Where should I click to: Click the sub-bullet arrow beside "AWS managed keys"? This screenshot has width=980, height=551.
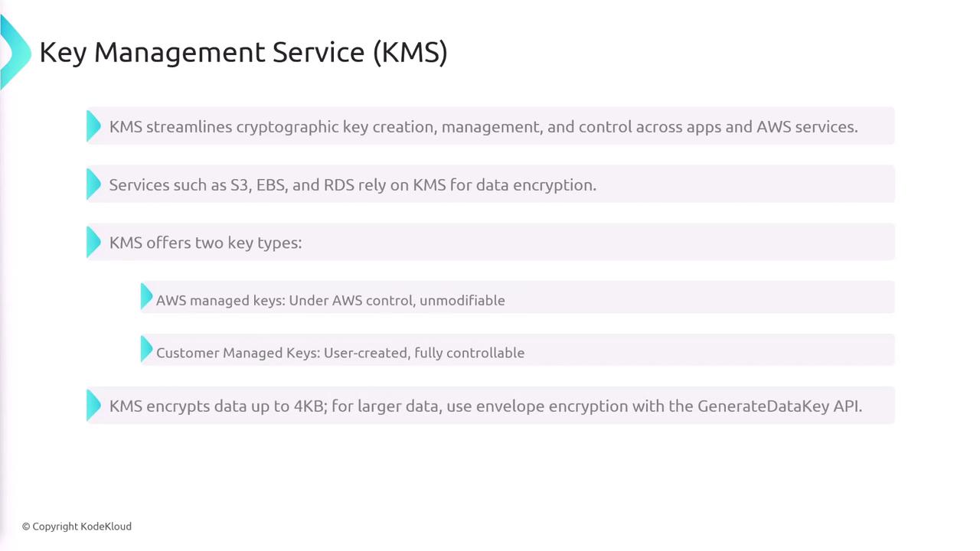(x=146, y=297)
